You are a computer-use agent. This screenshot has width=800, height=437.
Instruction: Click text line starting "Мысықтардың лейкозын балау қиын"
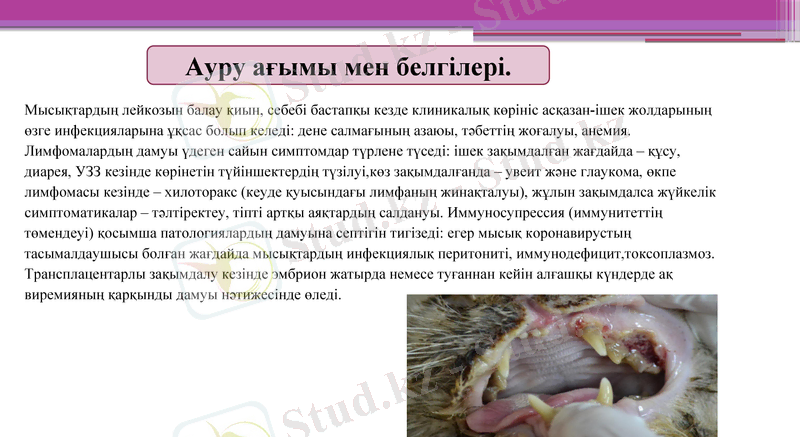click(368, 110)
